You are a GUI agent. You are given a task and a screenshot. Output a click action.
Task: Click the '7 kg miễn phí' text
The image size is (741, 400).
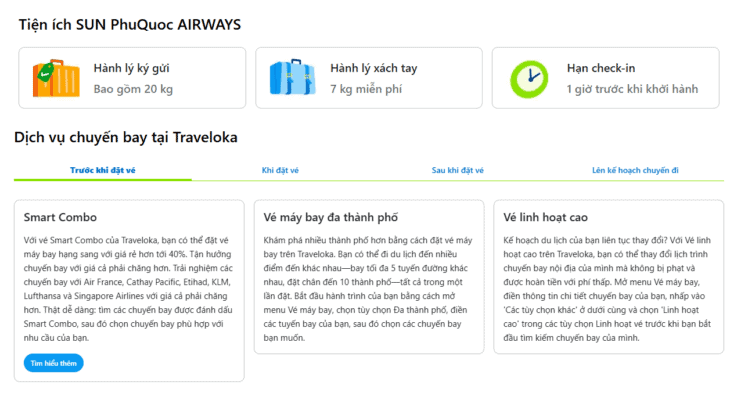(x=364, y=89)
